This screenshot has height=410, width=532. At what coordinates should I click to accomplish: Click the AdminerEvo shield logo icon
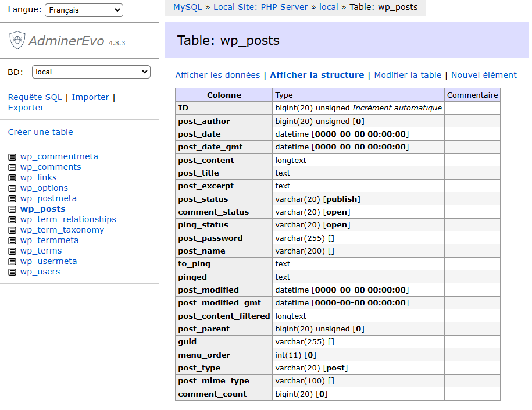[17, 40]
